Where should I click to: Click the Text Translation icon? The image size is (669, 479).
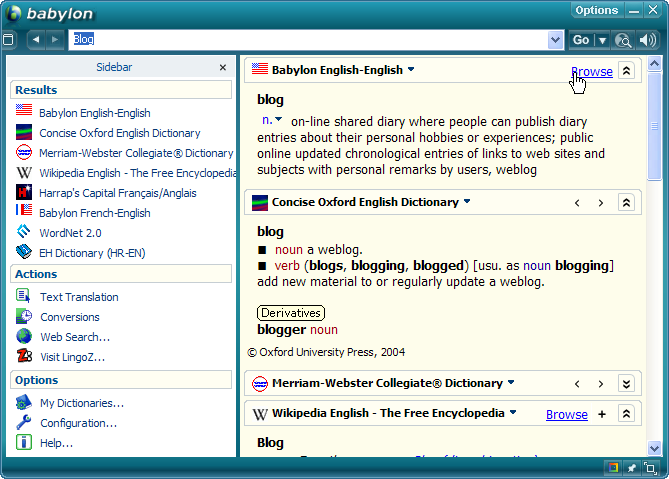click(23, 296)
